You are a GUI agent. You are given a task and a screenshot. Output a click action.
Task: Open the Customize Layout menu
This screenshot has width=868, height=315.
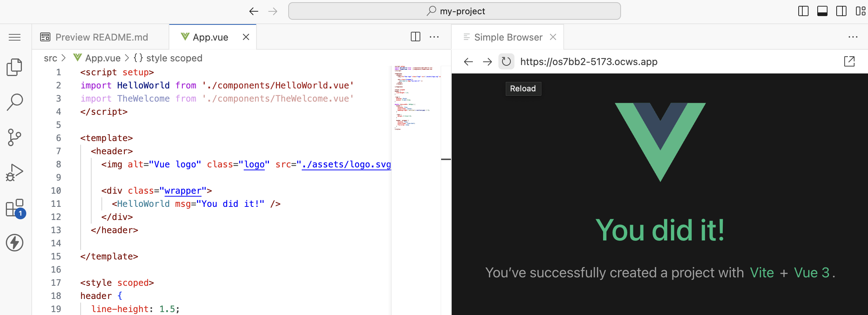(860, 11)
